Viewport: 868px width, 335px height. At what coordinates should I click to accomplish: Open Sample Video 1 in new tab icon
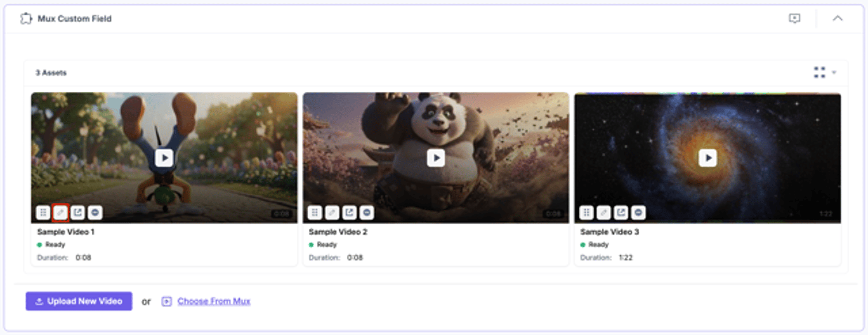click(x=78, y=213)
